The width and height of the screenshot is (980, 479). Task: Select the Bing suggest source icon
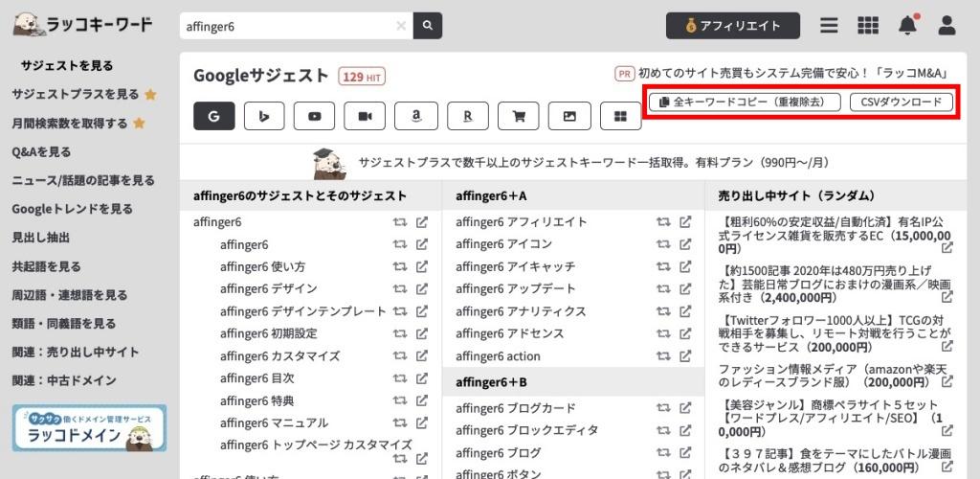(x=264, y=116)
